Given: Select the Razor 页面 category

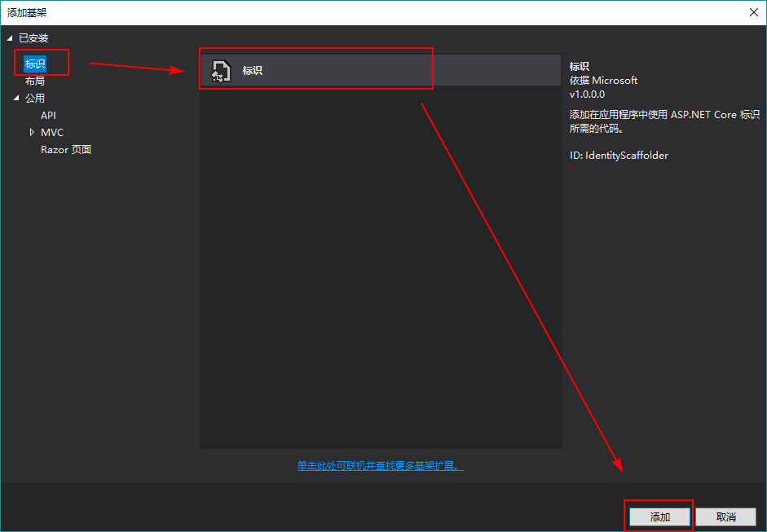Looking at the screenshot, I should [65, 149].
